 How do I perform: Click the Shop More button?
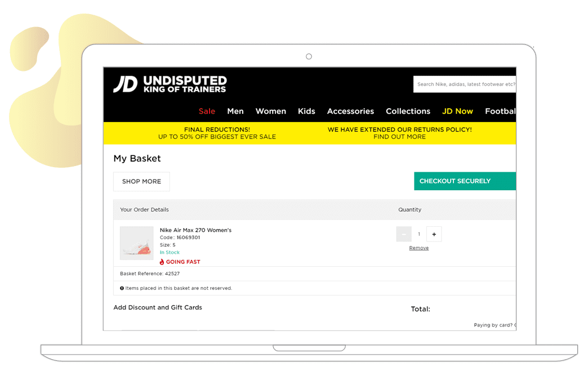[x=141, y=181]
